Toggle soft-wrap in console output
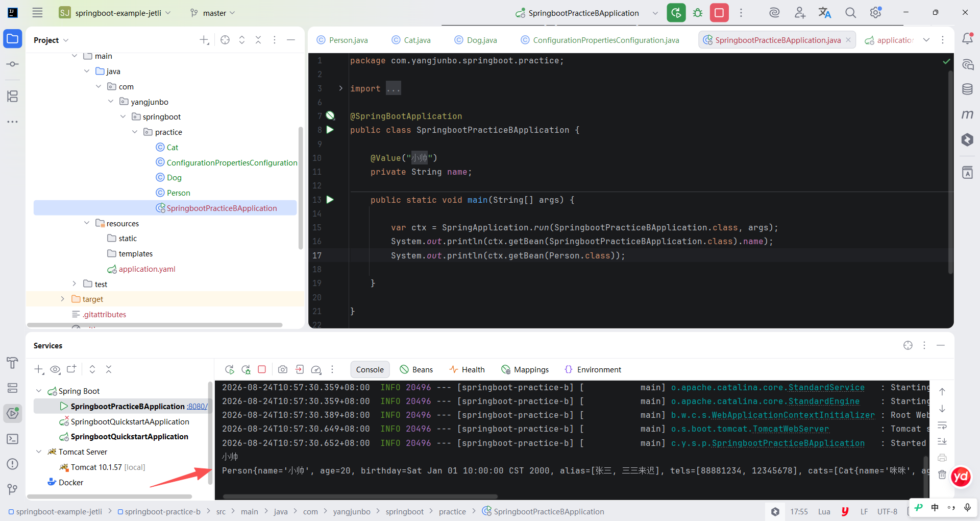The width and height of the screenshot is (980, 521). pyautogui.click(x=942, y=425)
